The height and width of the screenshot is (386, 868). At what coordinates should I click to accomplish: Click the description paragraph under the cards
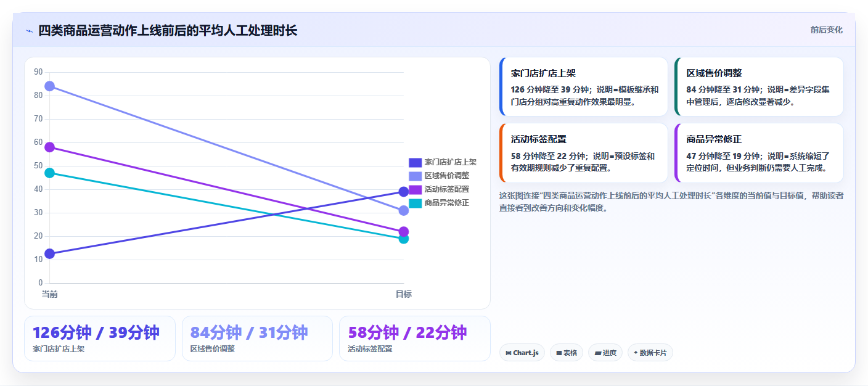pyautogui.click(x=671, y=202)
